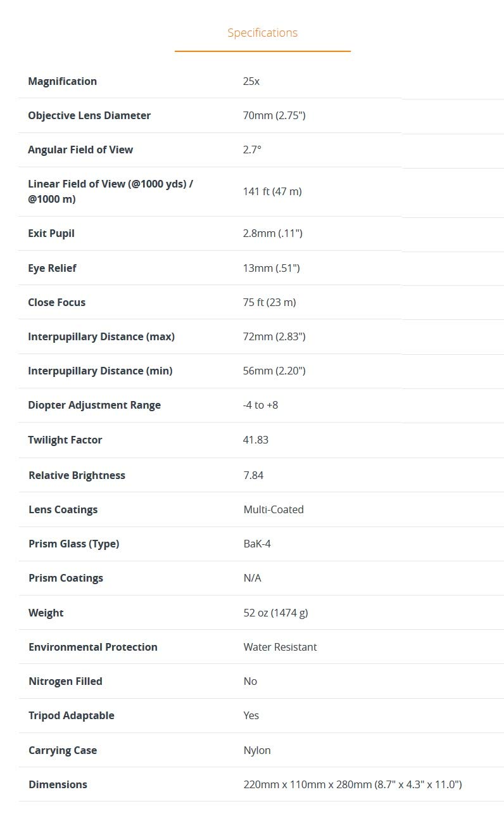Click the Weight row label
The width and height of the screenshot is (504, 830).
46,613
